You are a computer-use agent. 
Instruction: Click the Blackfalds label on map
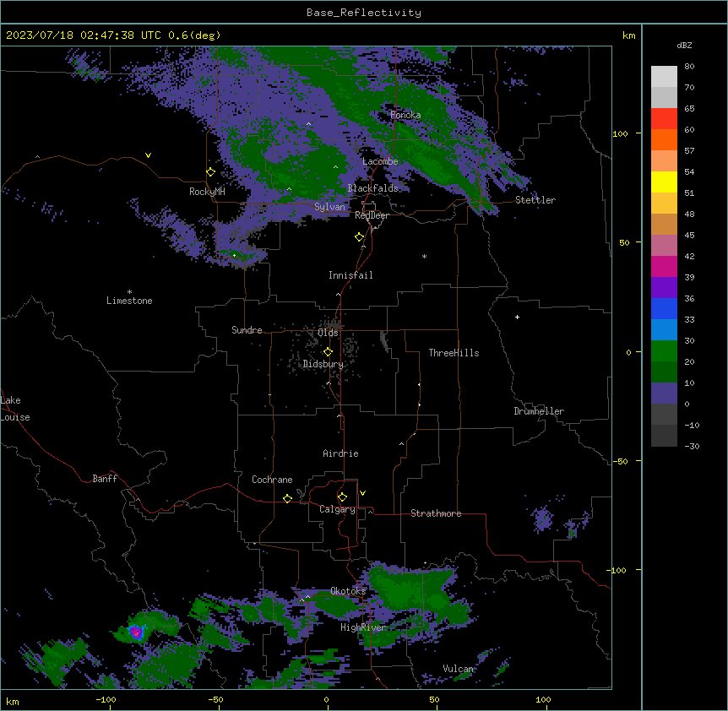click(x=372, y=188)
